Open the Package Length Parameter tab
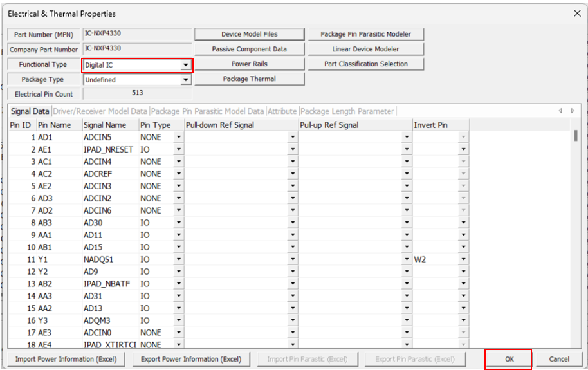This screenshot has height=370, width=588. coord(347,111)
